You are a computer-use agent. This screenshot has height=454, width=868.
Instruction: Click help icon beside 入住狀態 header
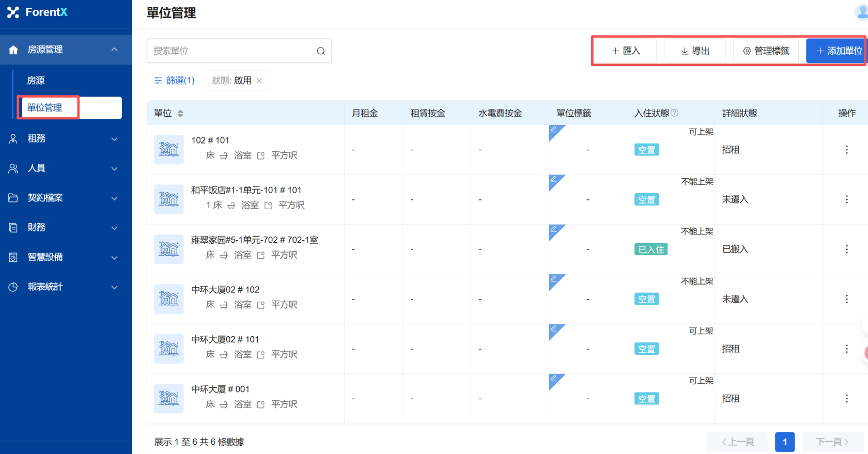tap(675, 113)
